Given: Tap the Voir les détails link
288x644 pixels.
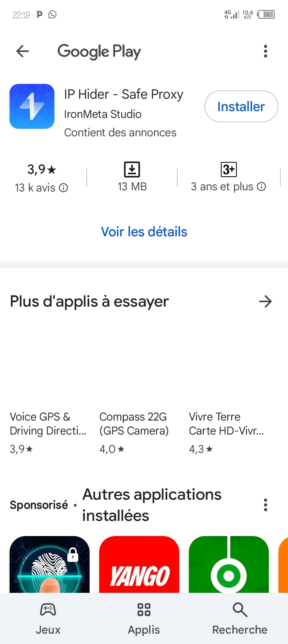Looking at the screenshot, I should coord(144,232).
